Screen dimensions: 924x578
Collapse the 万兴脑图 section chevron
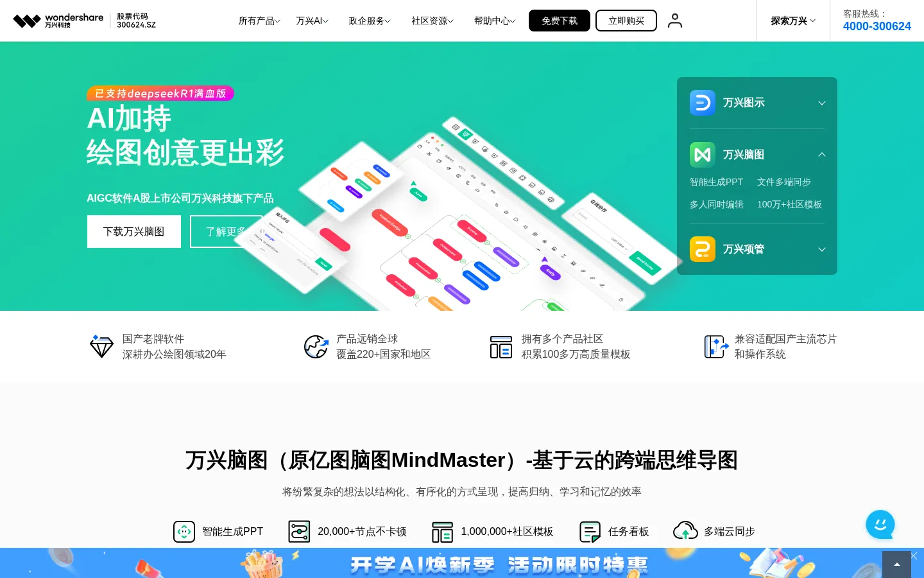[x=822, y=155]
